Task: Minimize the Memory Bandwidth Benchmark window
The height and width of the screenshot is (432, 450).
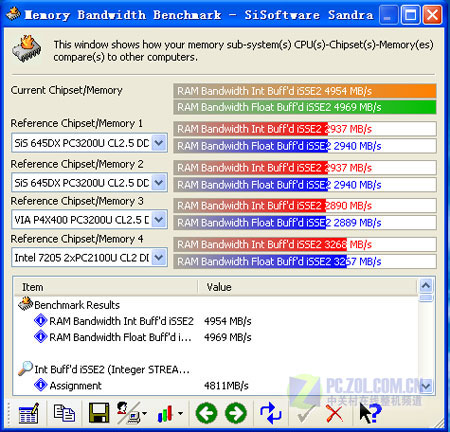Action: [x=388, y=15]
